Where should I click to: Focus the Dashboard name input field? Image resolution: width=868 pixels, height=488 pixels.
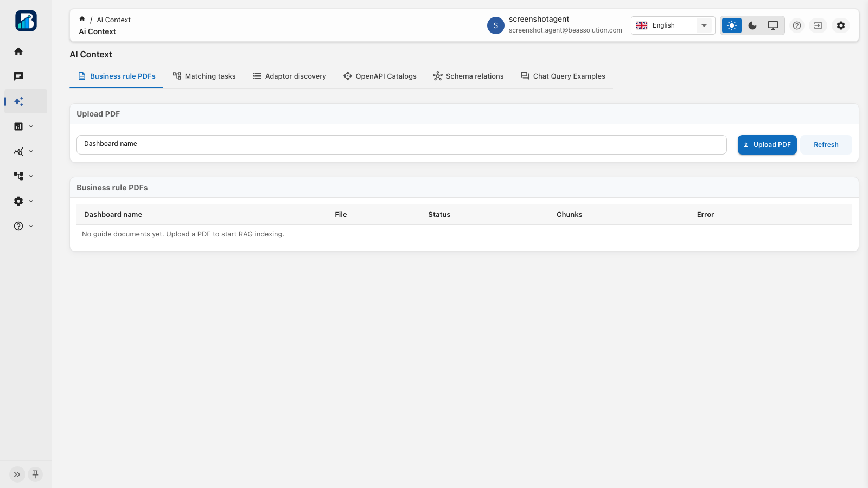(x=401, y=145)
